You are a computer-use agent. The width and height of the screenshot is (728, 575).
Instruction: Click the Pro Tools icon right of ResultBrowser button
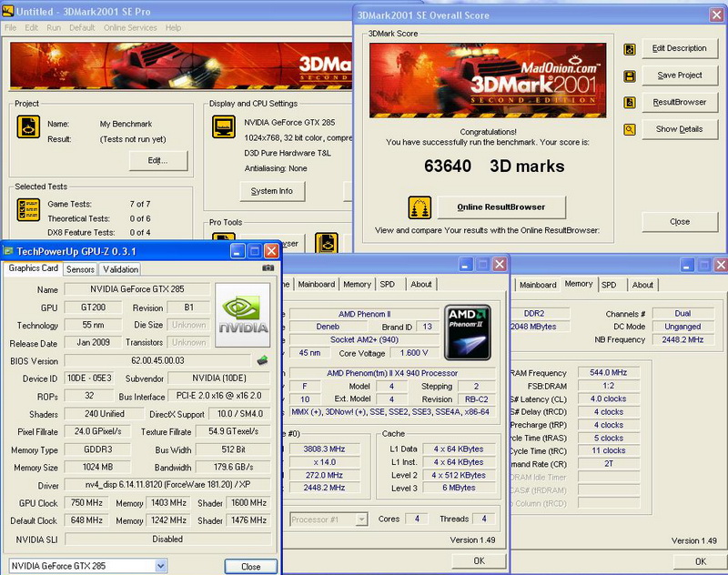327,242
